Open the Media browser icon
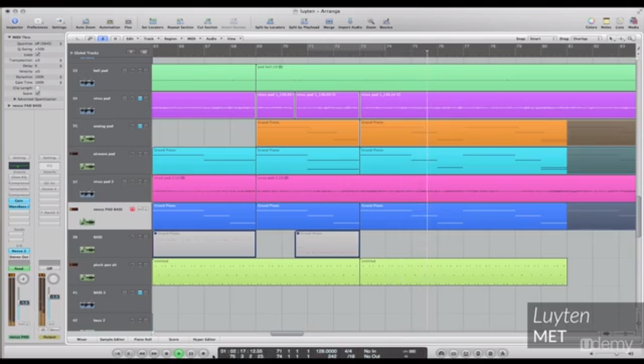Screen dimensions: 644x364 coord(633,21)
